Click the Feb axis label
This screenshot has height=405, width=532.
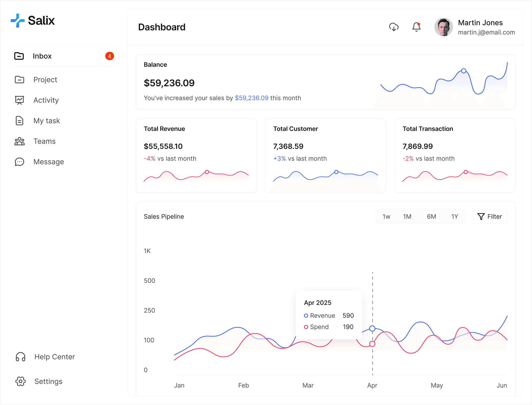pyautogui.click(x=243, y=385)
